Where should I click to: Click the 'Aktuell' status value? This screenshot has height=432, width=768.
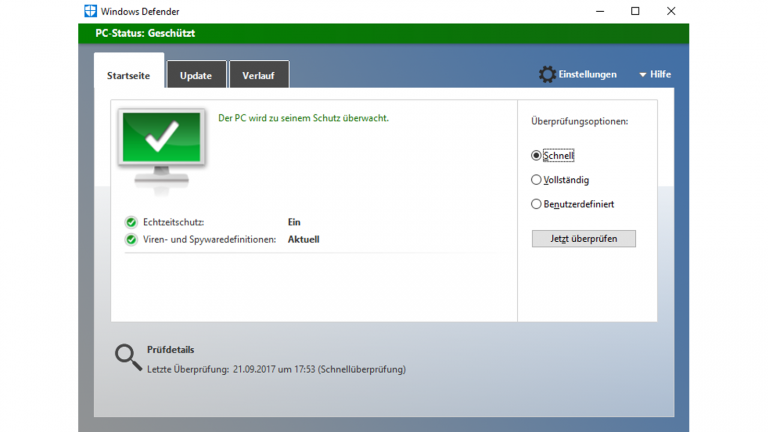304,240
